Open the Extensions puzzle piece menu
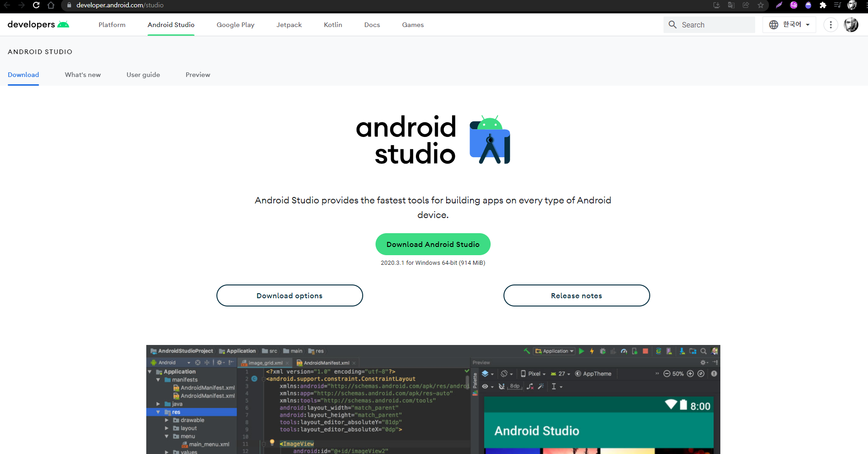Viewport: 868px width, 454px height. 823,5
